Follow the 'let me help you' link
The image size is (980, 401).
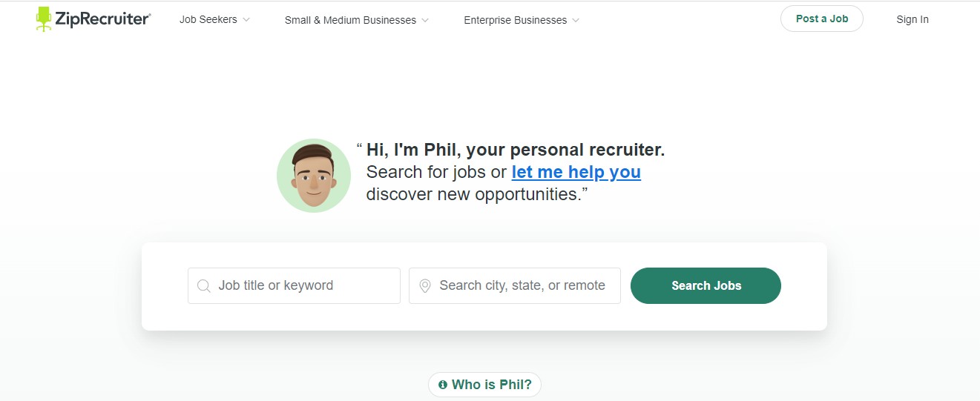click(576, 172)
